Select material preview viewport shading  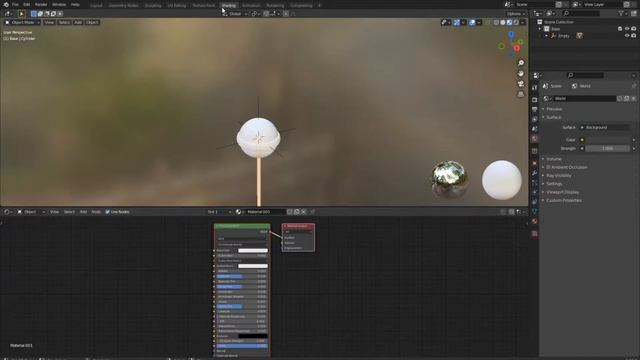[509, 22]
